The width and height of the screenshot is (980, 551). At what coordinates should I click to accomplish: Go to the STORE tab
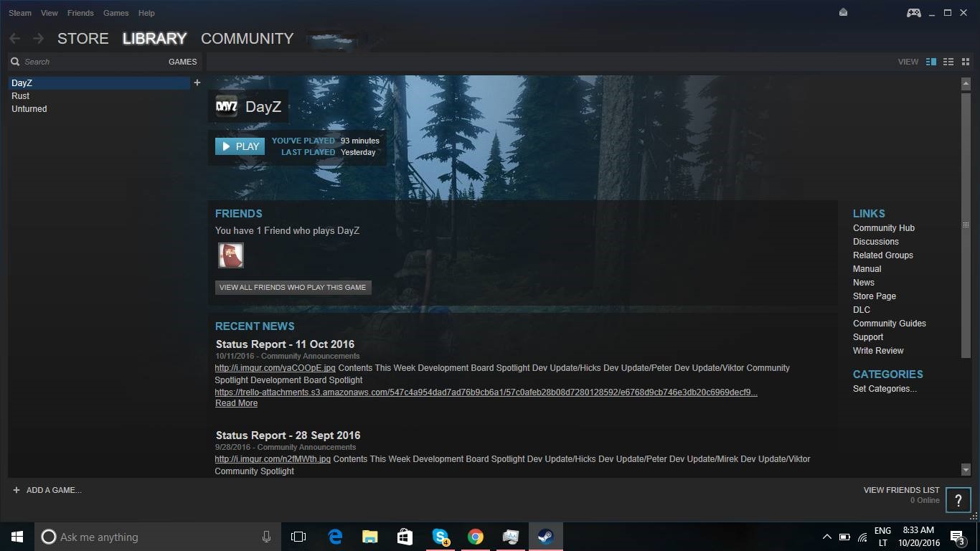click(x=83, y=39)
